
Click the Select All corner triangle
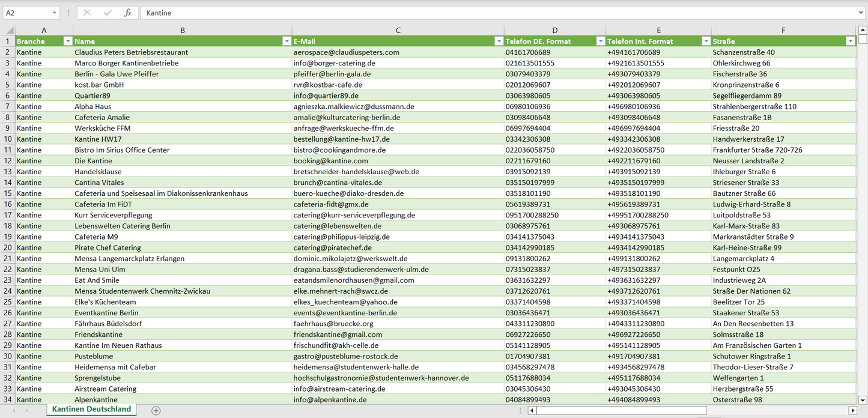8,30
